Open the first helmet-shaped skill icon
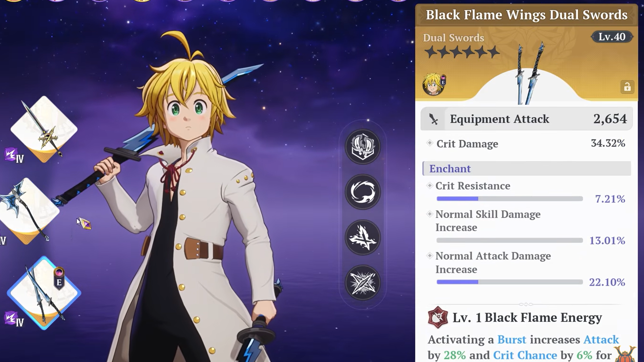The height and width of the screenshot is (362, 644). pos(362,147)
